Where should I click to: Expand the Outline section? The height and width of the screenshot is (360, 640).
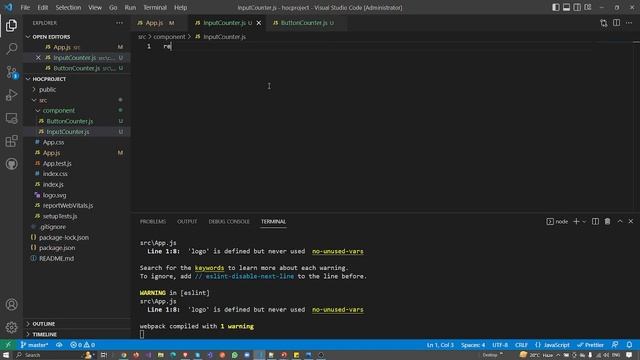point(77,324)
